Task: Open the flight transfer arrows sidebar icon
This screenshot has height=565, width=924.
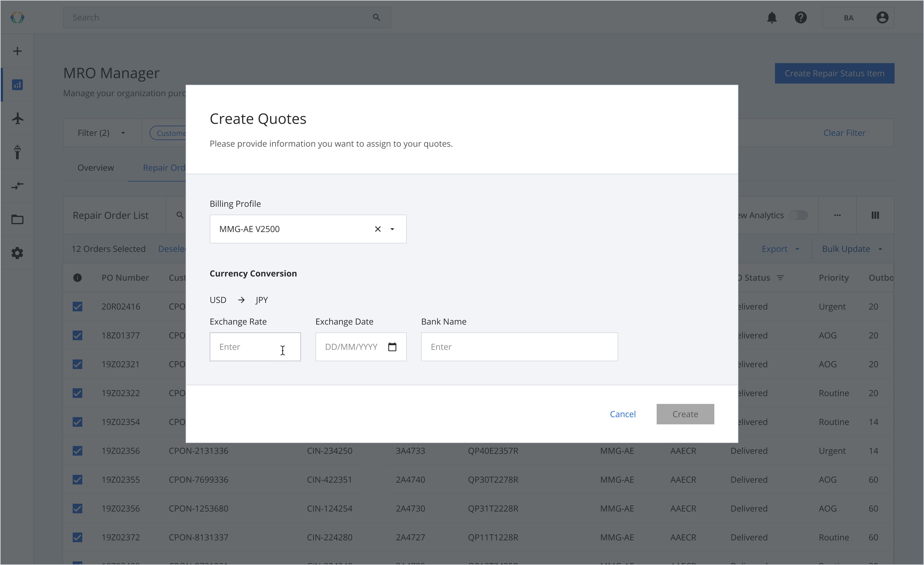Action: tap(17, 185)
